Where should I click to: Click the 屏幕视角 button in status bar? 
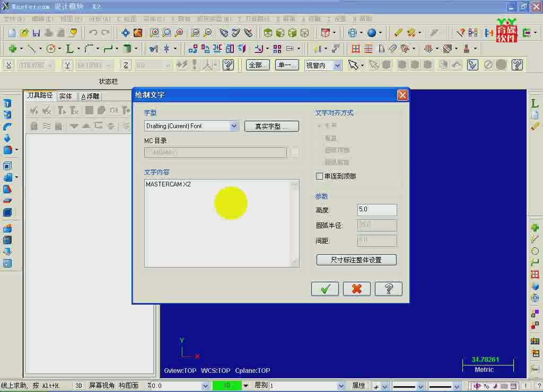(101, 386)
